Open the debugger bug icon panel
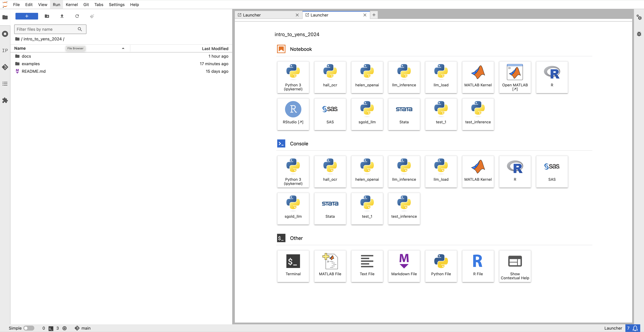Viewport: 644px width, 332px height. [639, 34]
